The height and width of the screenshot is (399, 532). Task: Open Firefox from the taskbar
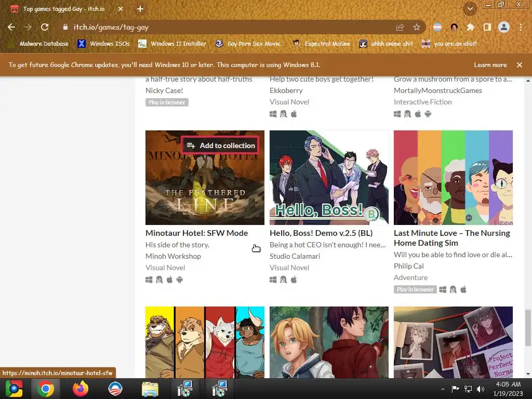point(81,389)
